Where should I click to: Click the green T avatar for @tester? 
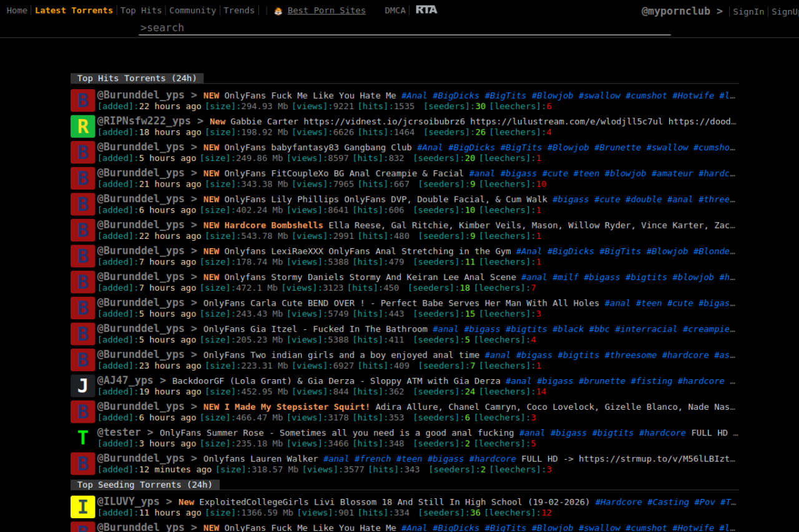point(82,437)
